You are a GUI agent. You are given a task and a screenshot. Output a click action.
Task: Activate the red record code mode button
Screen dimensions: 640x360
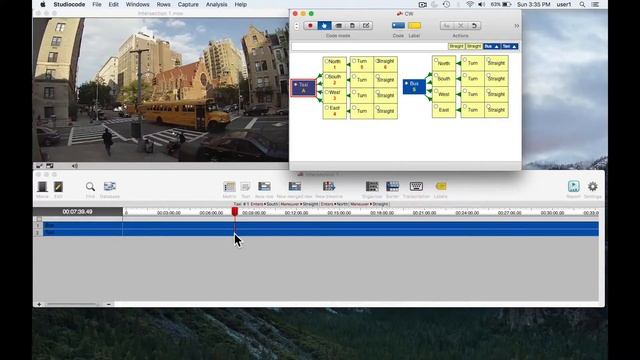[x=310, y=26]
